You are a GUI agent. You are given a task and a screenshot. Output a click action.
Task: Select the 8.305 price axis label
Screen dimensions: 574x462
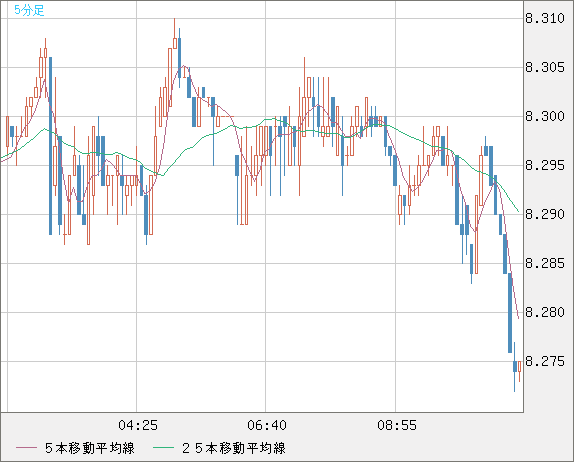545,67
